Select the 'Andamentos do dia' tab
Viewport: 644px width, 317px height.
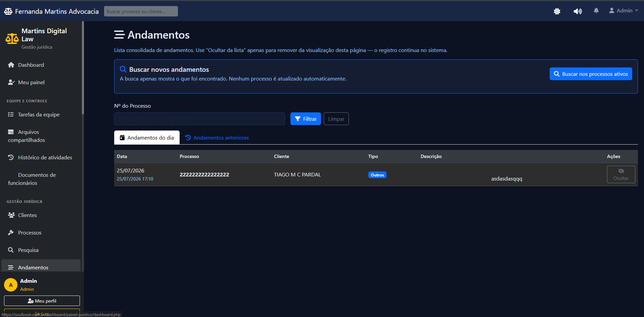coord(147,138)
